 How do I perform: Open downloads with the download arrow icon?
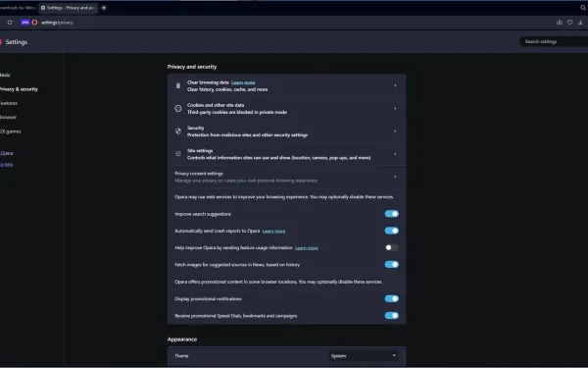(580, 23)
